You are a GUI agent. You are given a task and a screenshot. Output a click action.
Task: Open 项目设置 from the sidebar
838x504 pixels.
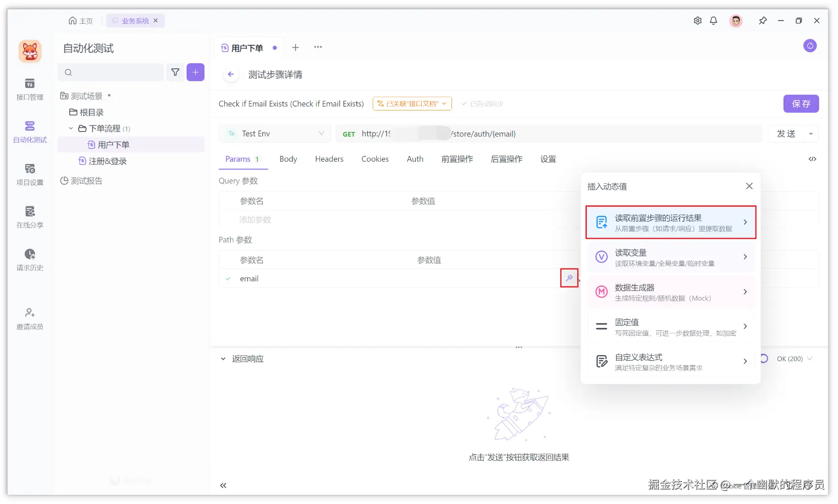pos(29,174)
